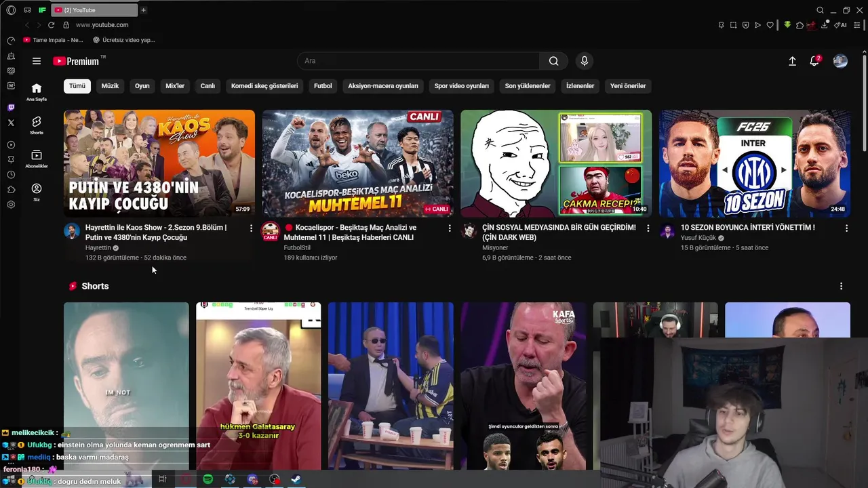Add page to bookmarks heart icon
The height and width of the screenshot is (488, 868).
click(770, 25)
